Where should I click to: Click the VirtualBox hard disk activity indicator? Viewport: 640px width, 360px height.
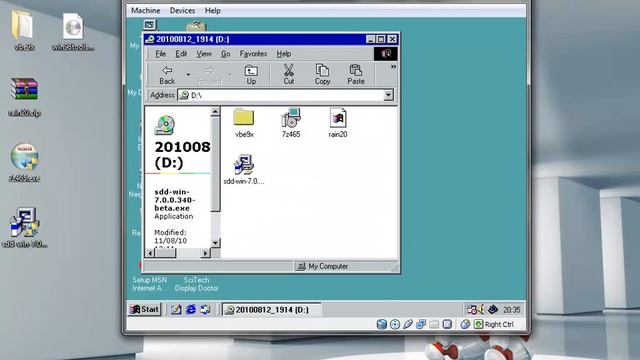coord(382,324)
